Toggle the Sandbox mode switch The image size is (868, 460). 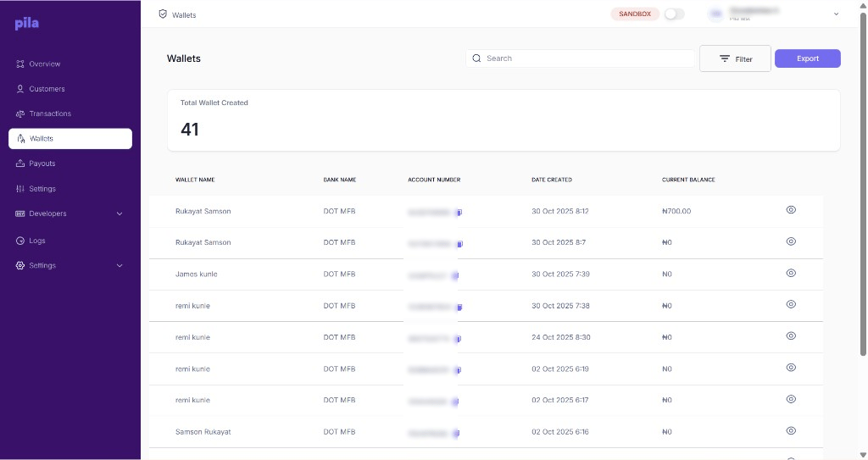click(674, 14)
